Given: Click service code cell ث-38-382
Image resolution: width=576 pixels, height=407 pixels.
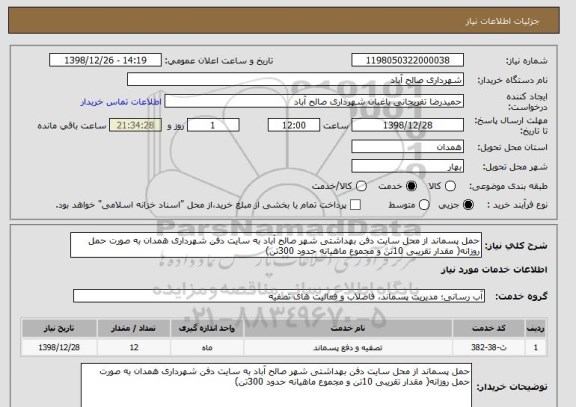Looking at the screenshot, I should click(489, 347).
